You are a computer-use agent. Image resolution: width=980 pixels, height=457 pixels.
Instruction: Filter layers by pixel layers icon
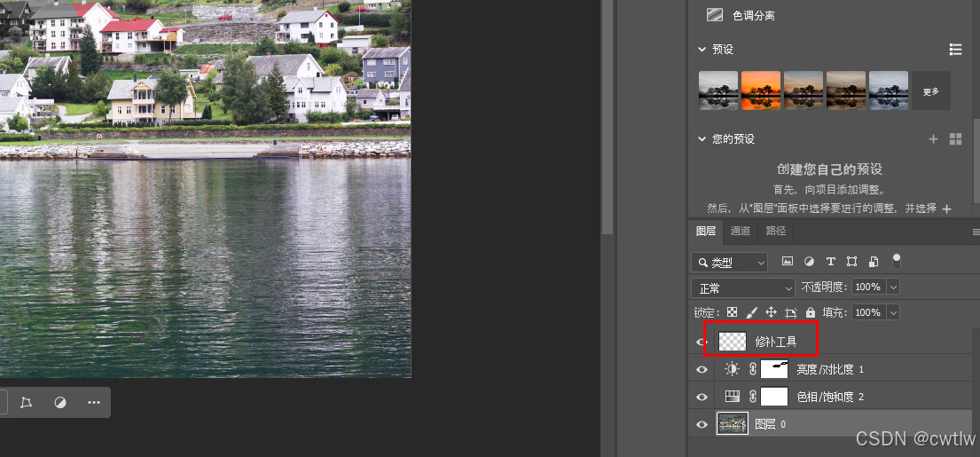(788, 261)
